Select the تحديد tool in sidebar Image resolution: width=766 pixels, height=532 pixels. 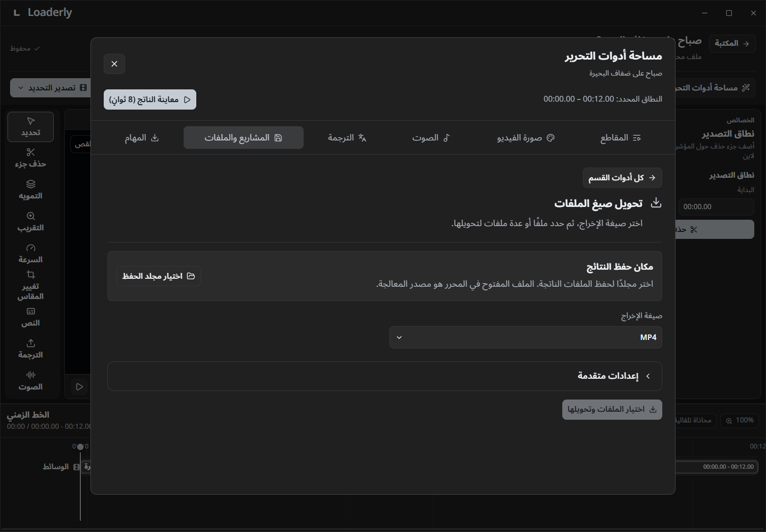tap(30, 127)
